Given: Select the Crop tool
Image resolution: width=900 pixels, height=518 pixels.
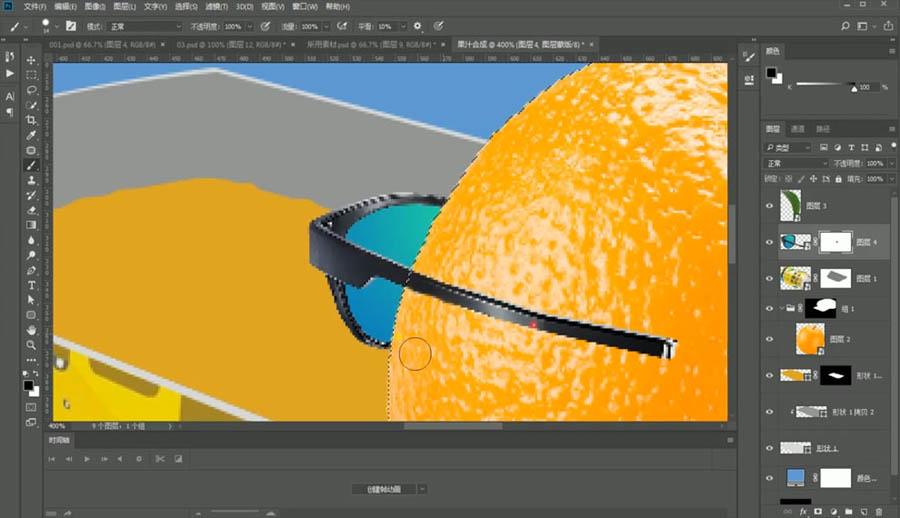Looking at the screenshot, I should coord(31,120).
